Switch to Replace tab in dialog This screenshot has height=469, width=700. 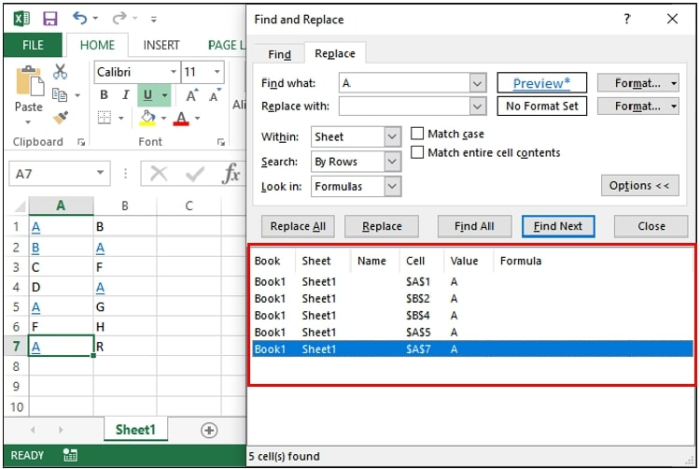[x=335, y=54]
